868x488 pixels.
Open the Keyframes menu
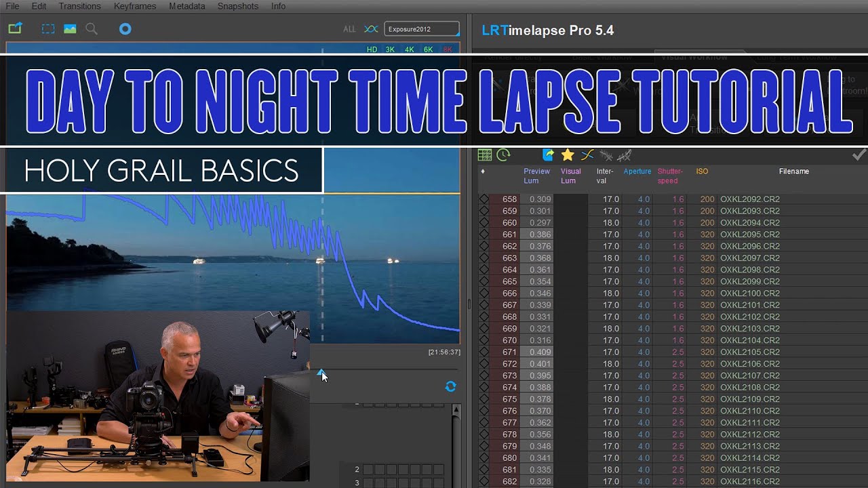(135, 6)
